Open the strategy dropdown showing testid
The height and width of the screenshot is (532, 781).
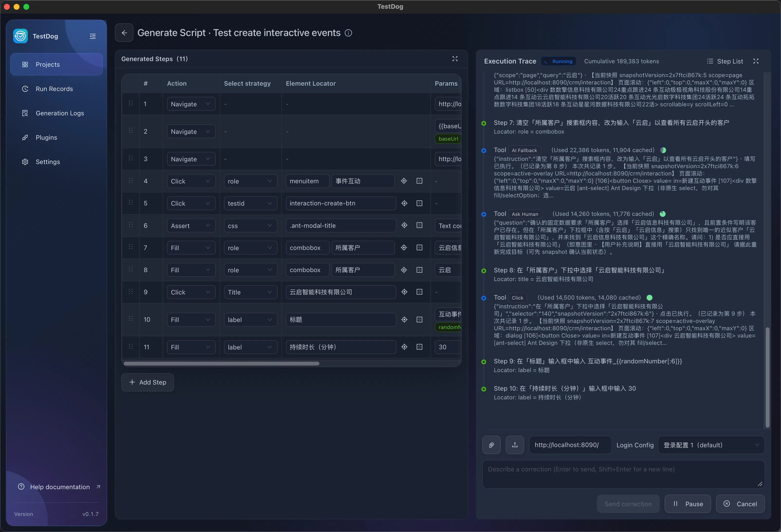pos(250,203)
